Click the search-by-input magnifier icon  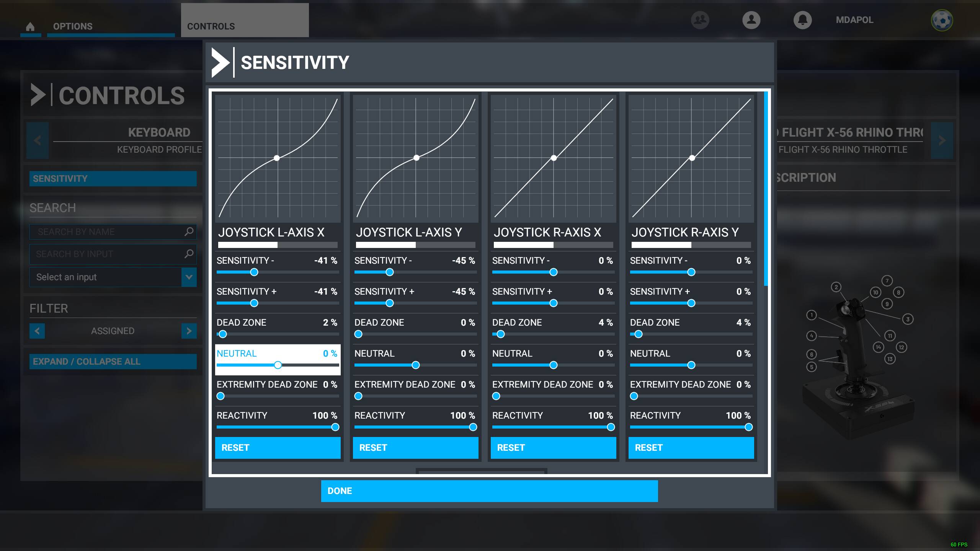[x=189, y=254]
